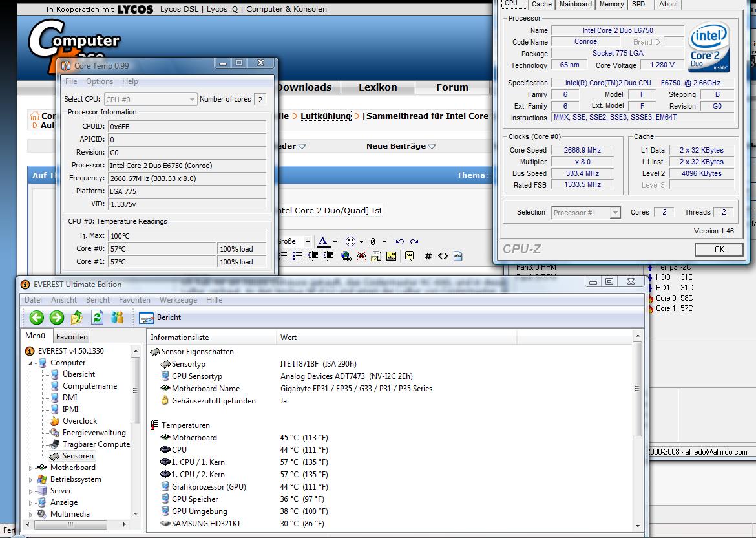
Task: Expand the Anzeige node in EVEREST tree
Action: point(30,503)
